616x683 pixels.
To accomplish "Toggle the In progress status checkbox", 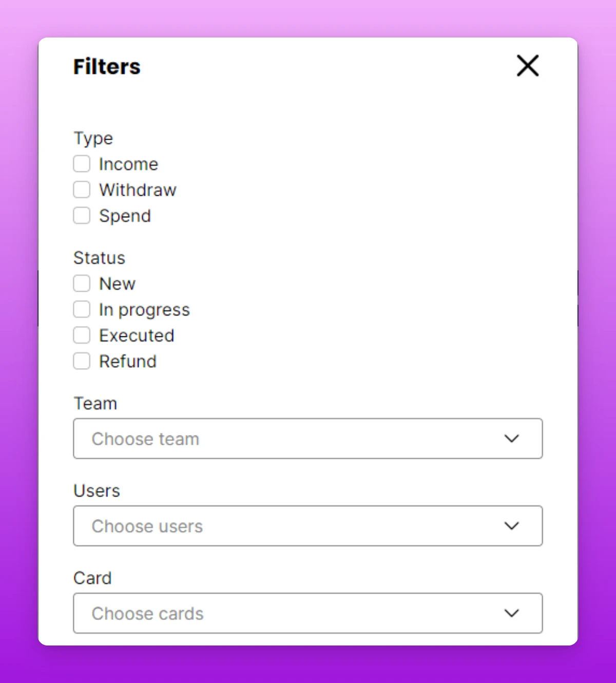I will (82, 309).
